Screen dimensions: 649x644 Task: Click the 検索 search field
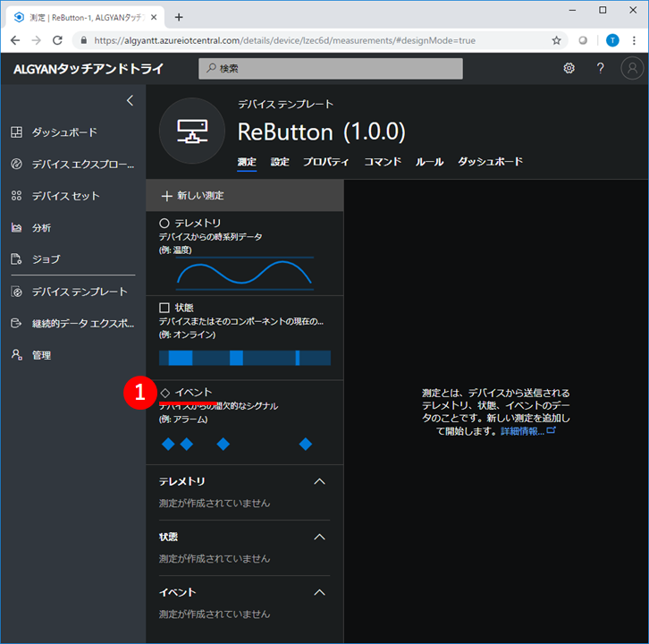pos(331,68)
